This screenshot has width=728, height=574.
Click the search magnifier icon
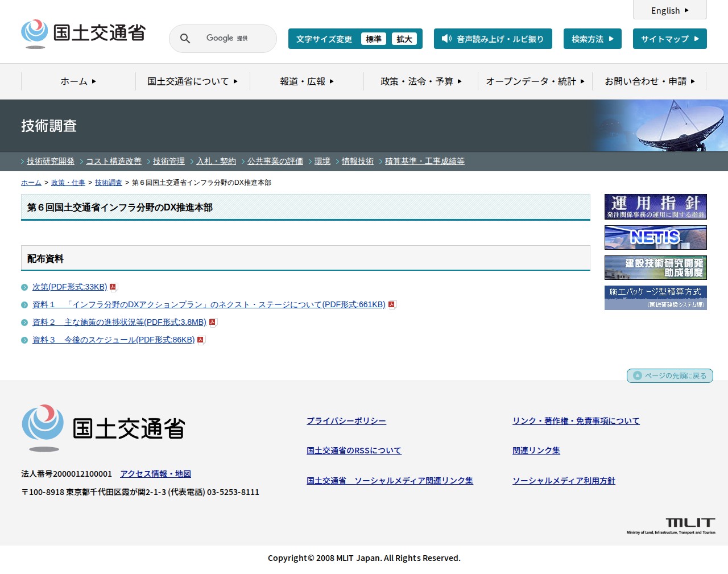click(185, 39)
